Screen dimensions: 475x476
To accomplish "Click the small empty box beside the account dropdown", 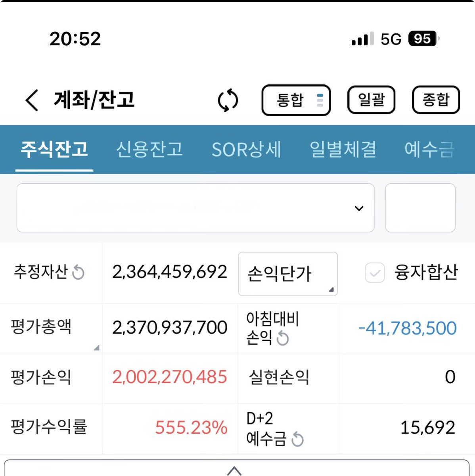I will pyautogui.click(x=420, y=208).
